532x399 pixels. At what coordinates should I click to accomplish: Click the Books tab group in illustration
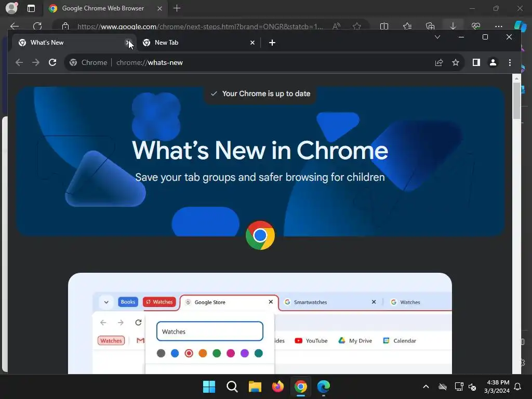128,302
